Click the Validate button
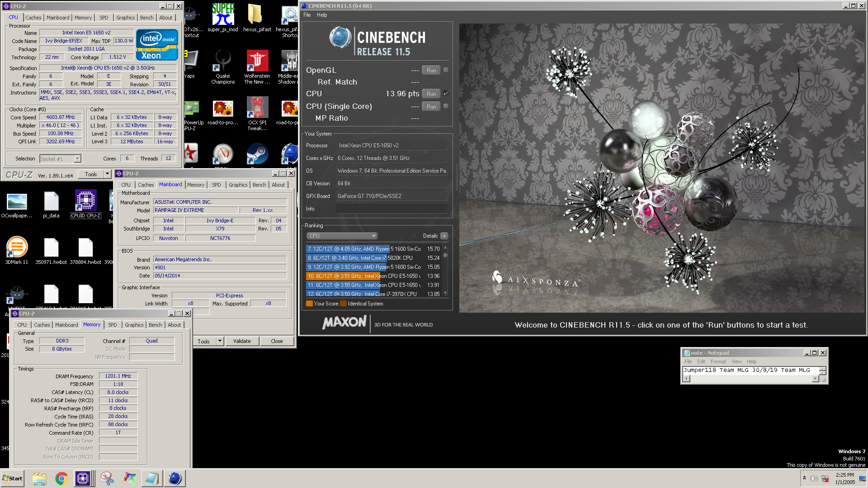The width and height of the screenshot is (868, 488). (242, 341)
